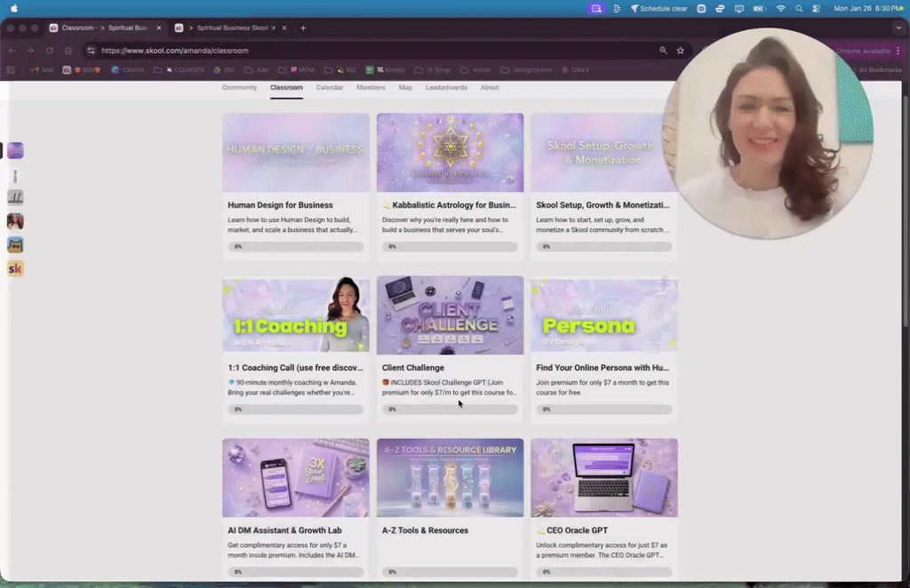
Task: Open the 1:1 Coaching Call course title
Action: click(295, 368)
